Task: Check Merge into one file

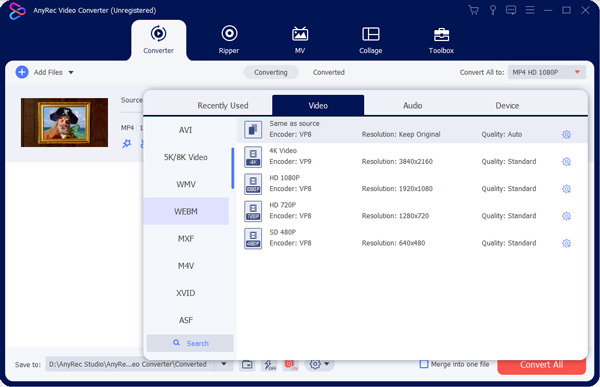Action: click(424, 364)
